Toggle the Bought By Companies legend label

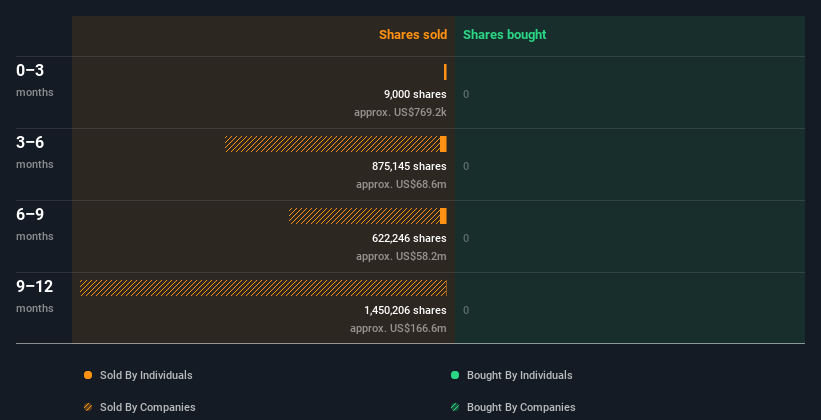(x=521, y=407)
